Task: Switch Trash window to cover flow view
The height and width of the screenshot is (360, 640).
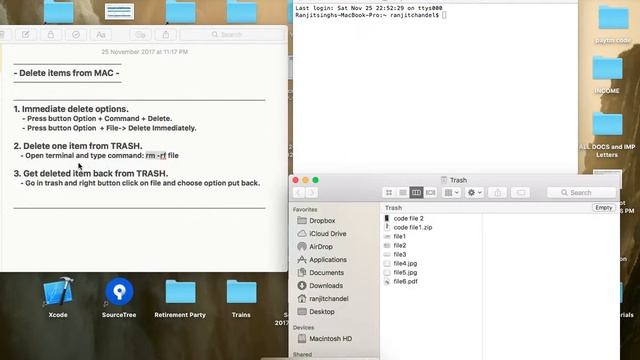Action: click(x=430, y=193)
